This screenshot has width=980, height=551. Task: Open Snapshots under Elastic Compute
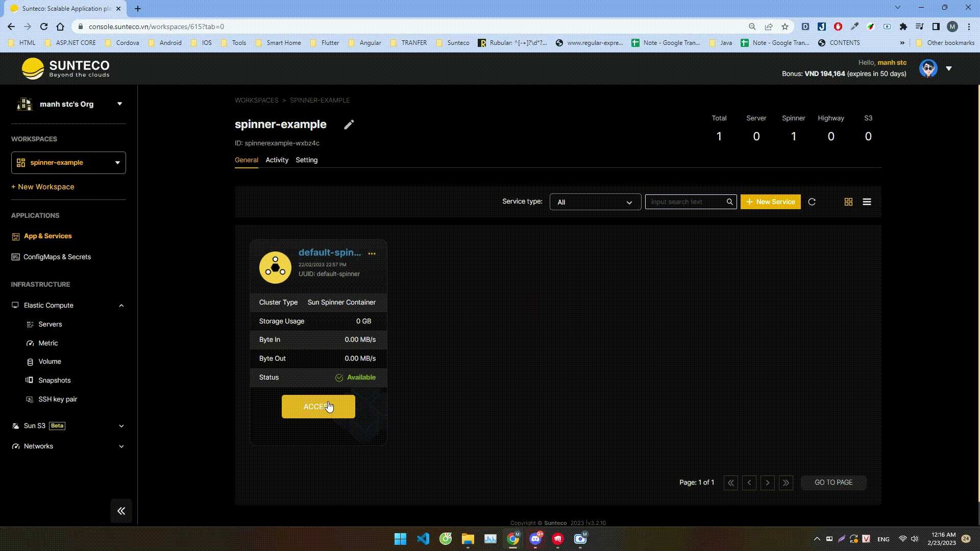54,381
